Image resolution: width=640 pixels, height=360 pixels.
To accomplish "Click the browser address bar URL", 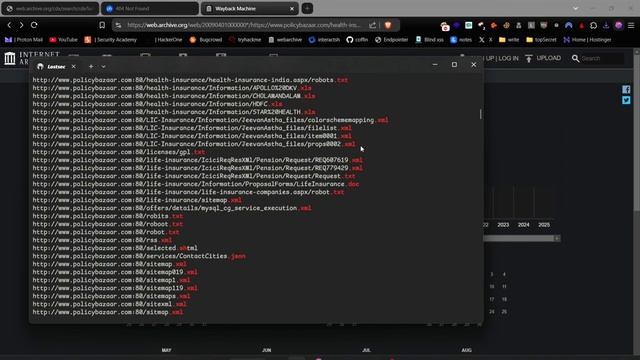I will point(244,25).
